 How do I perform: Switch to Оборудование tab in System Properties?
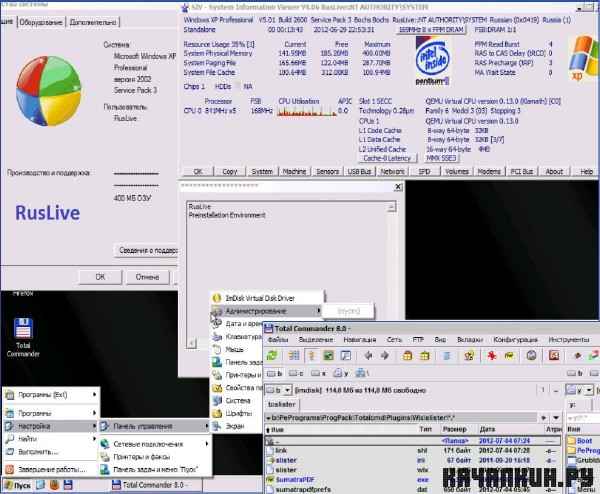(41, 22)
